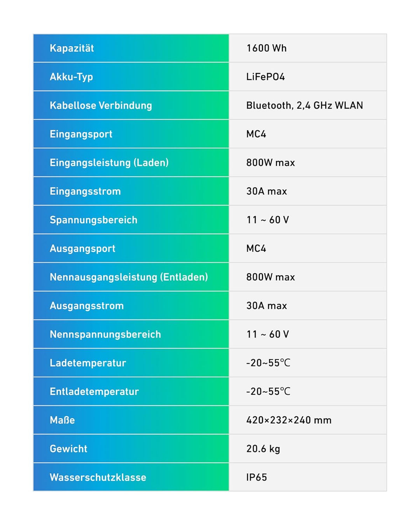Click the Eingangsport label
The height and width of the screenshot is (525, 420).
point(81,134)
